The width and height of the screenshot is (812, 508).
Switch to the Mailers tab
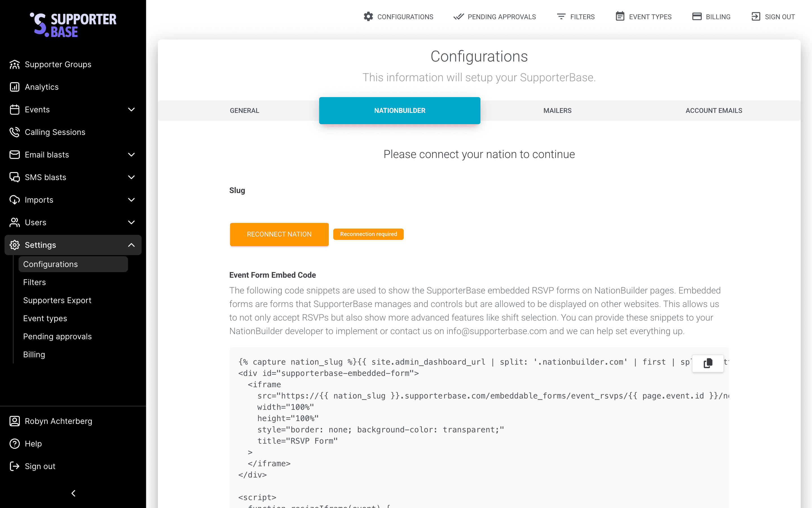tap(557, 111)
